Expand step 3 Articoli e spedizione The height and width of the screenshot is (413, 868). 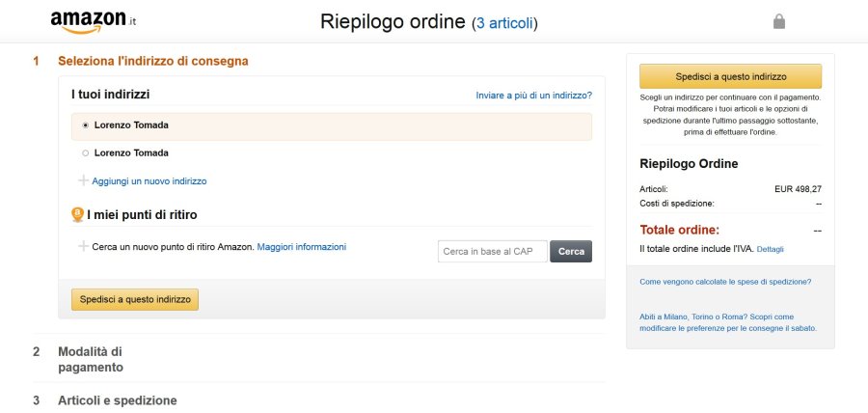[118, 400]
